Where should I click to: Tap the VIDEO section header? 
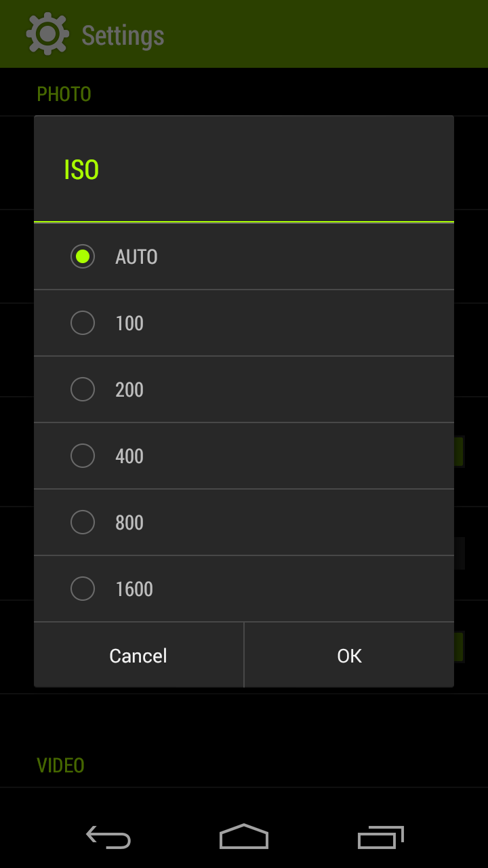click(60, 766)
